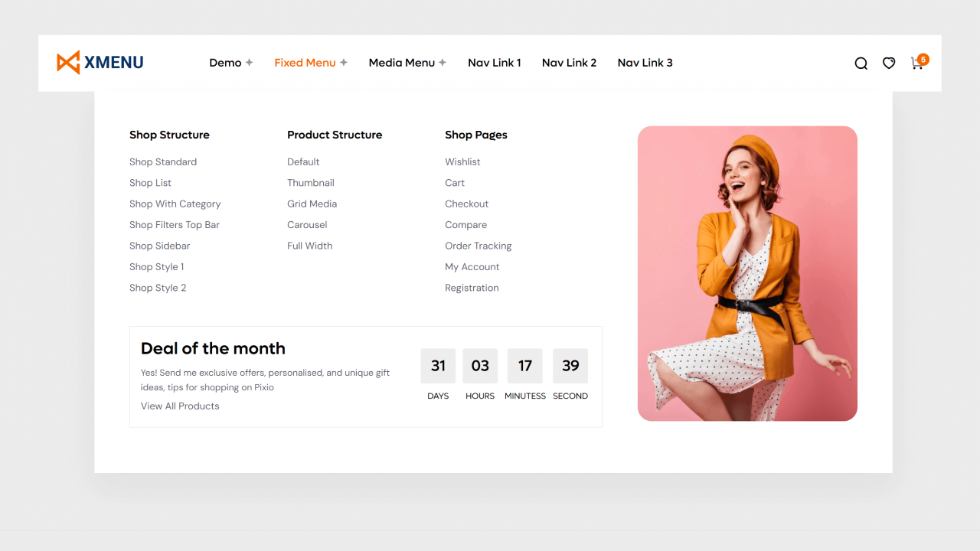
Task: Click the wishlist heart icon
Action: pos(888,63)
